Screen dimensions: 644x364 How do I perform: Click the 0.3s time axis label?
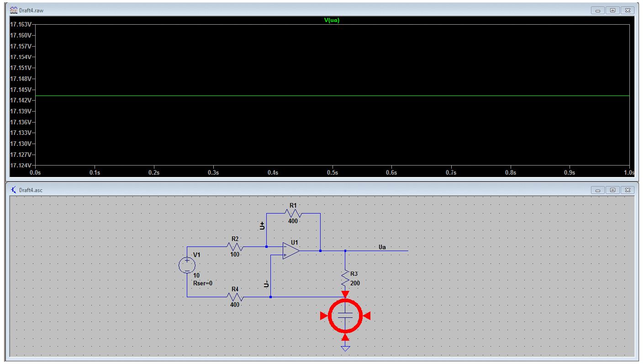click(213, 172)
